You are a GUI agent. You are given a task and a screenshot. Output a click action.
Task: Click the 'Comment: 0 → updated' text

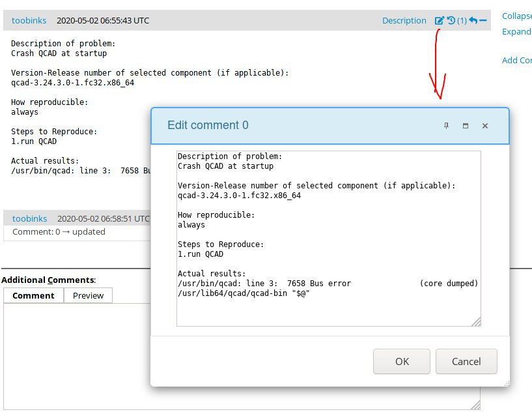59,231
